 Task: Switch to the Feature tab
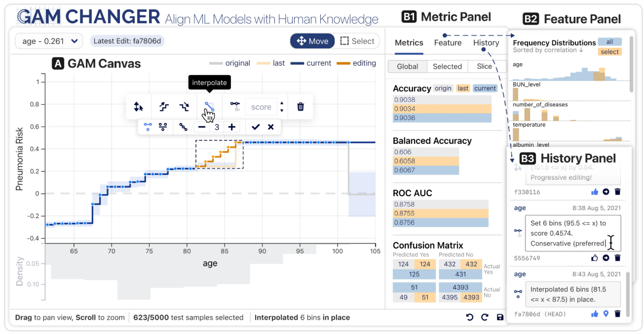click(448, 43)
